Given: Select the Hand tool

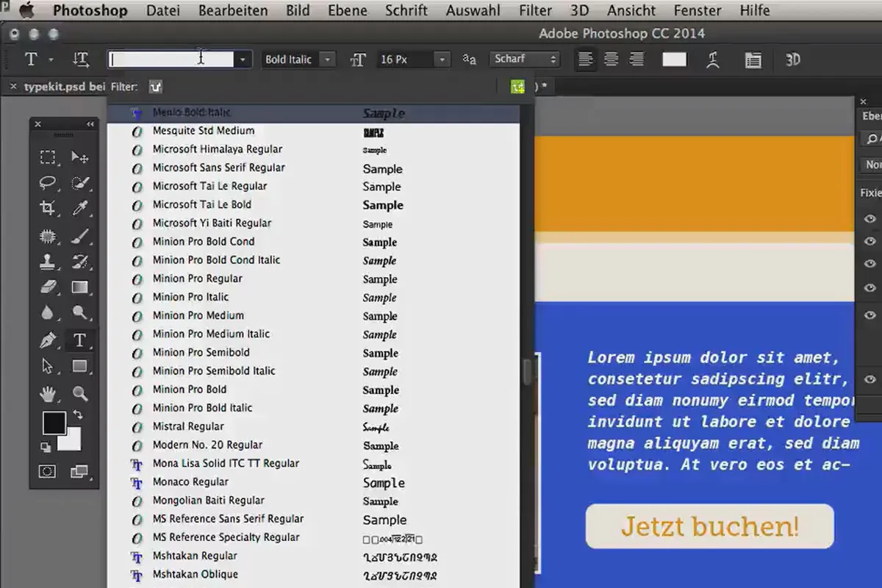Looking at the screenshot, I should pos(48,394).
